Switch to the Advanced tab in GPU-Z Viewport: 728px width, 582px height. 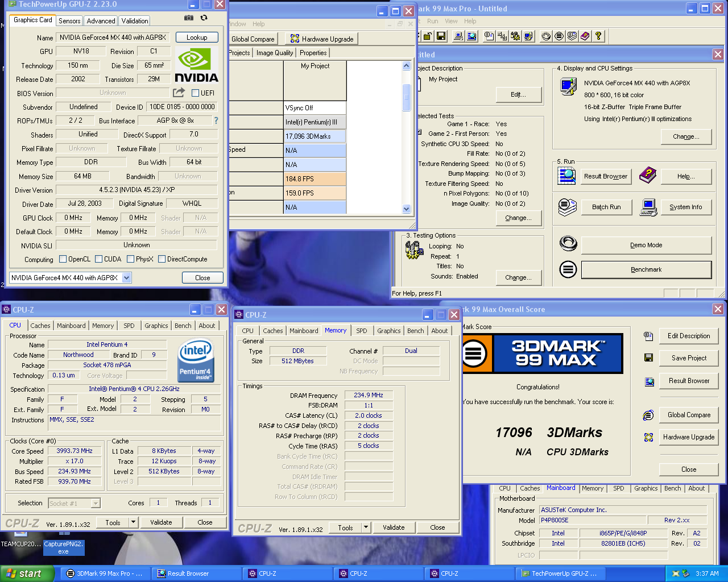[x=101, y=20]
